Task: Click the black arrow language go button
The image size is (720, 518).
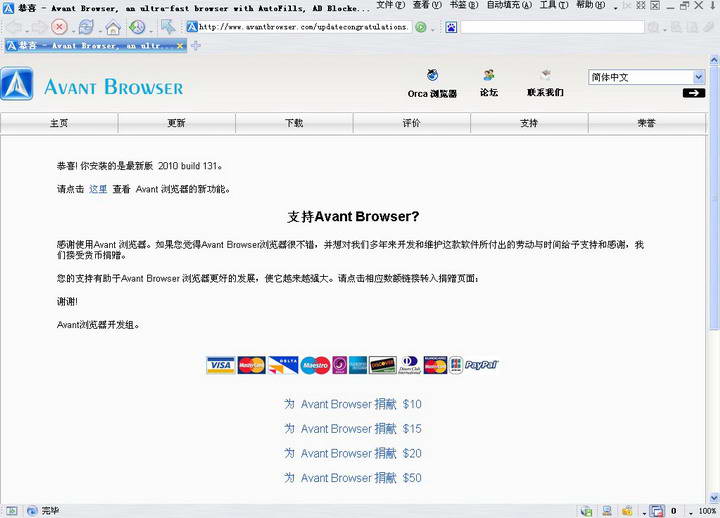Action: point(694,93)
